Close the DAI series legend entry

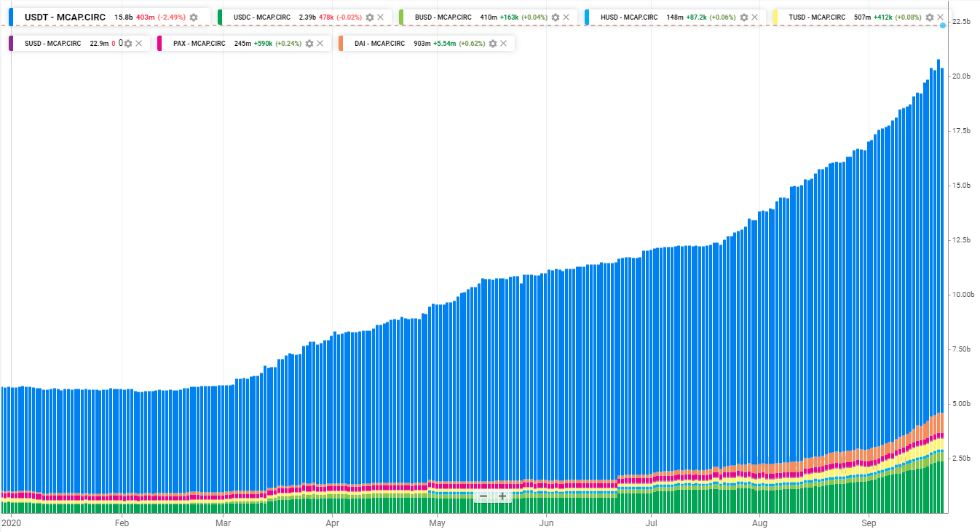503,44
